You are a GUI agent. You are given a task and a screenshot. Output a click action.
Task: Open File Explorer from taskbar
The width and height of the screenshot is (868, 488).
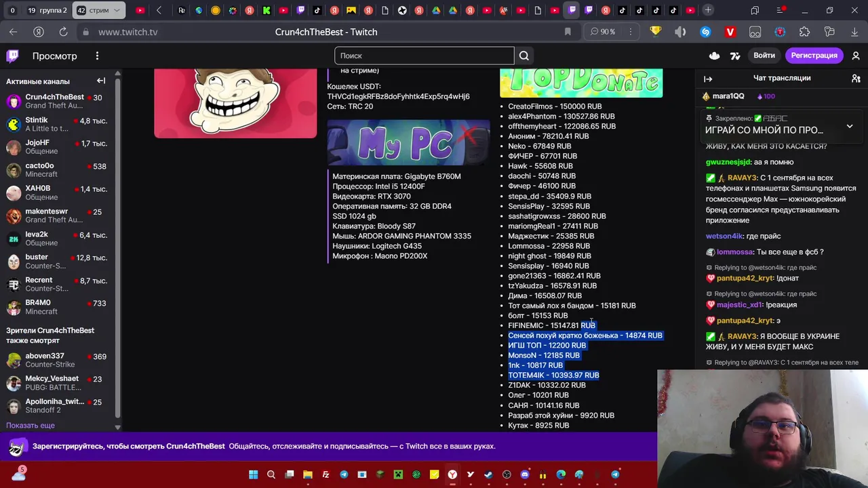pos(307,474)
